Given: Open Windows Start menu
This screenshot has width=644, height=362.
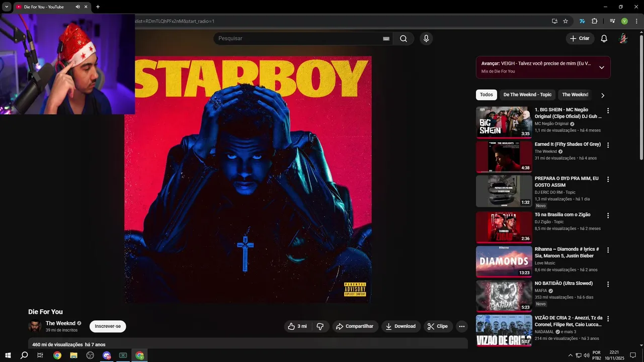Looking at the screenshot, I should pos(8,355).
